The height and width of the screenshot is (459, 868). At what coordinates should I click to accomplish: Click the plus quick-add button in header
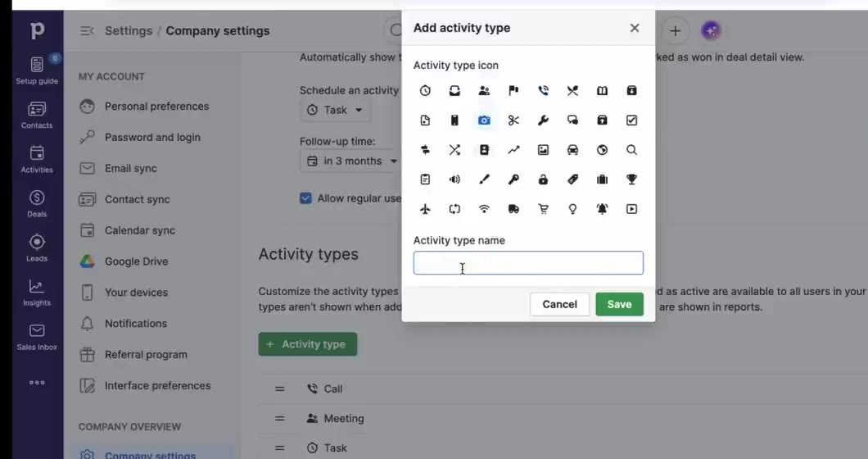(675, 31)
